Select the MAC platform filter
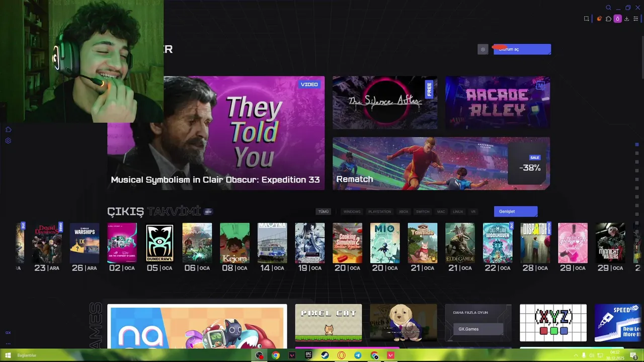This screenshot has height=362, width=644. pyautogui.click(x=441, y=212)
